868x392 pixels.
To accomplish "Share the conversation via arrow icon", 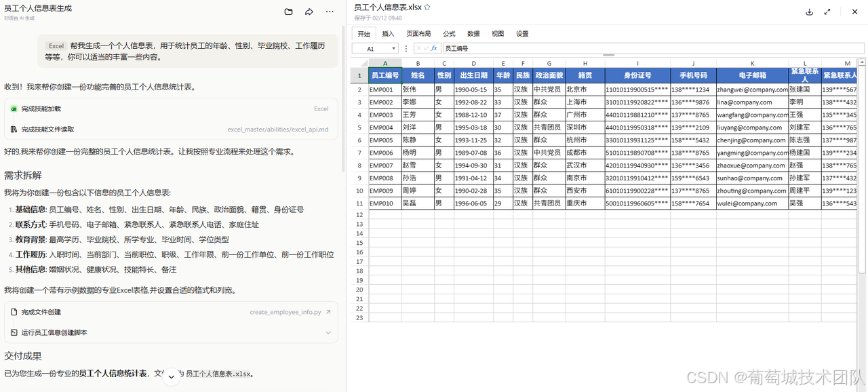I will [x=309, y=12].
